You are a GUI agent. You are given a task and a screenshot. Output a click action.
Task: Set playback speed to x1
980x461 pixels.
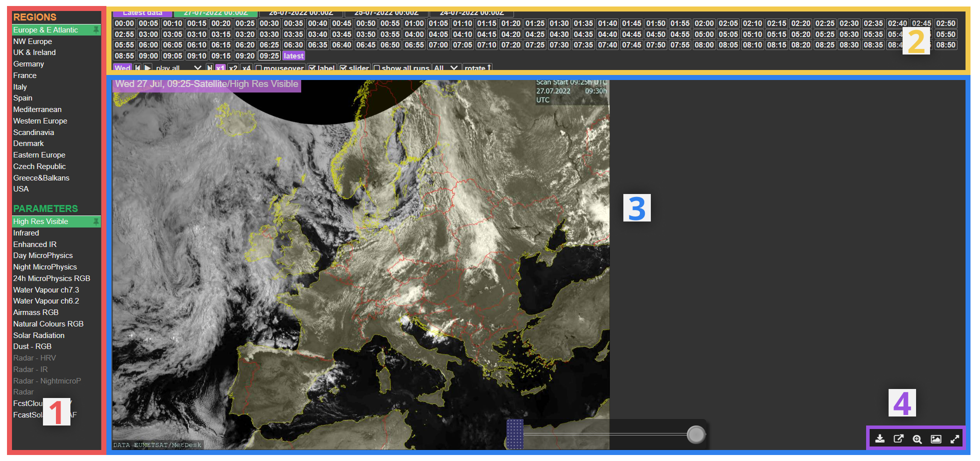click(220, 68)
